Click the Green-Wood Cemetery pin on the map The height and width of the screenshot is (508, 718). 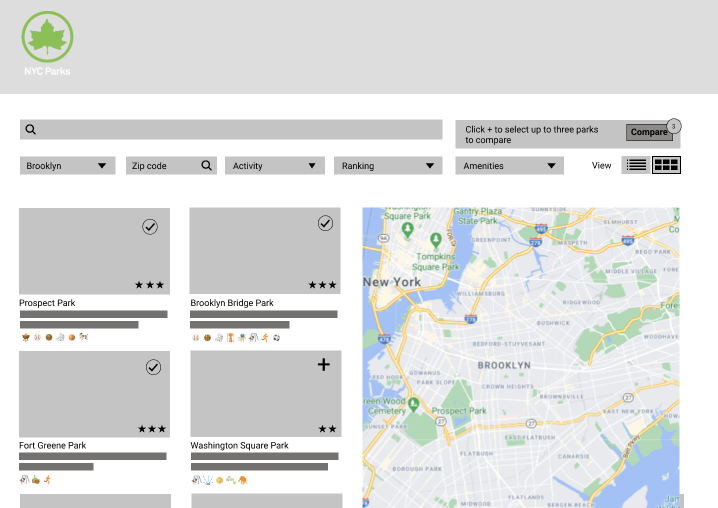(x=413, y=405)
